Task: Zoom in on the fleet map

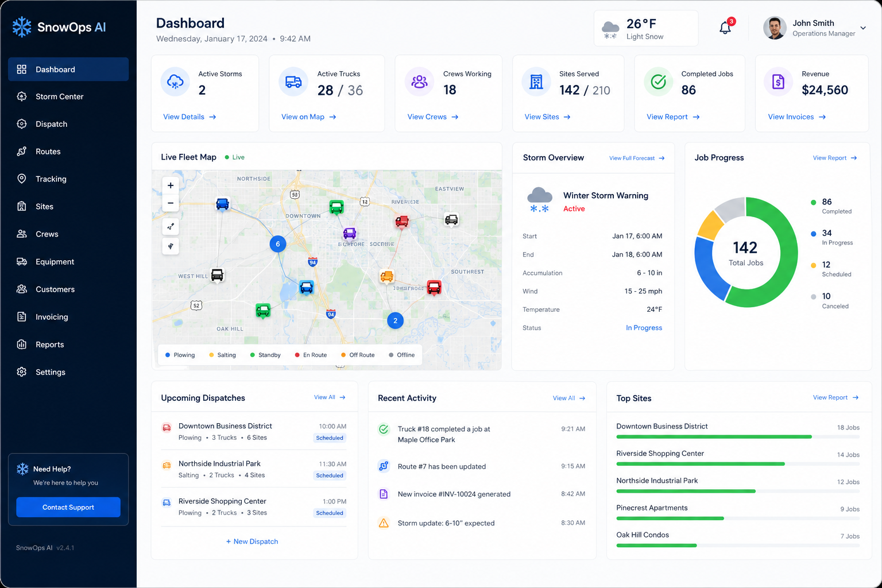Action: pyautogui.click(x=171, y=185)
